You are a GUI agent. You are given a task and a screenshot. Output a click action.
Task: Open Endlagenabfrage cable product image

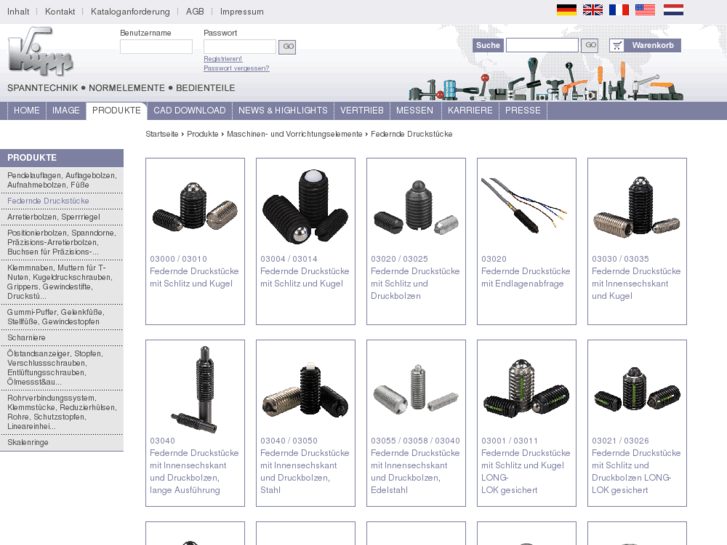(x=526, y=205)
